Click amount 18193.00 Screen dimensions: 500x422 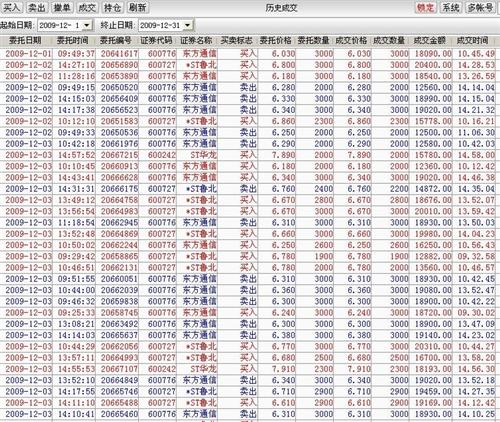(x=433, y=369)
